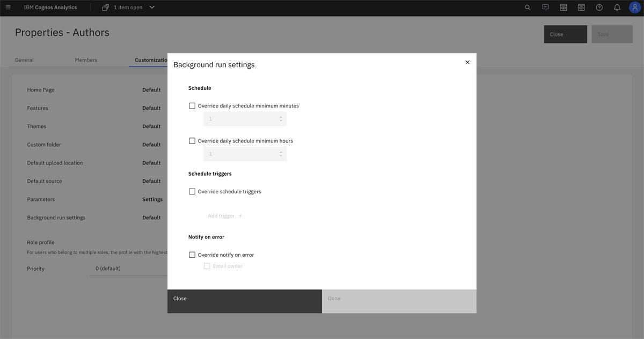Expand the '1 item open' chevron
This screenshot has height=339, width=644.
[x=152, y=8]
